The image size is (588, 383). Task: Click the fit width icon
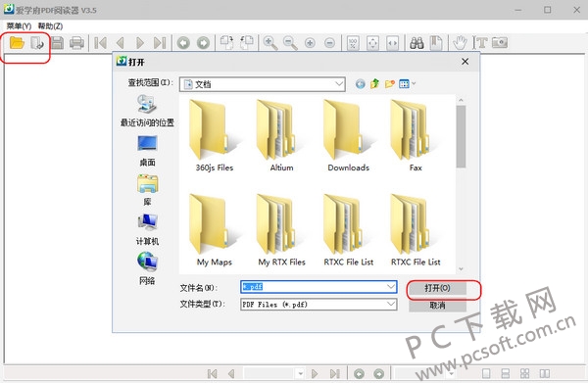393,43
